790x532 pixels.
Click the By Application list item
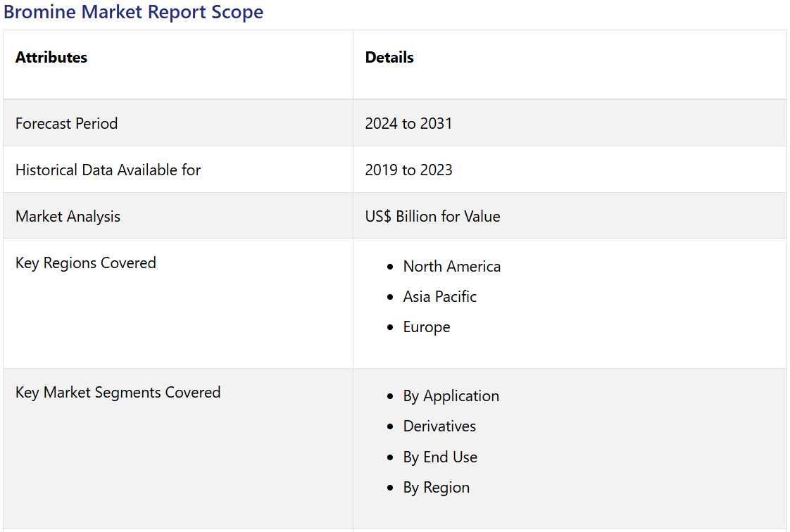click(x=451, y=396)
